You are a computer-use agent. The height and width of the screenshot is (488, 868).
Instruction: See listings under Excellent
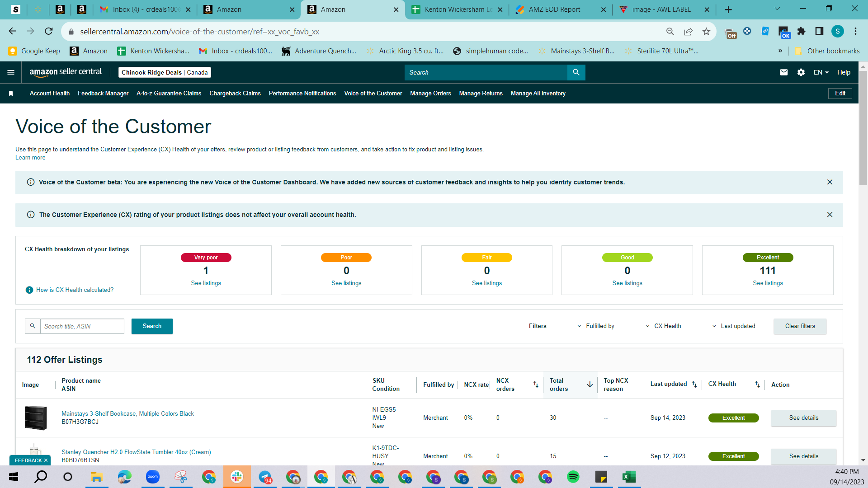[x=768, y=283]
